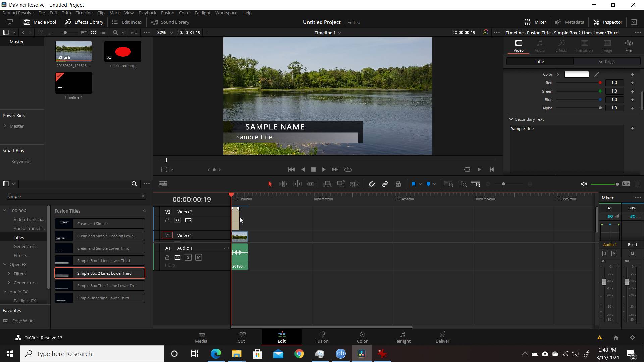Open the Edit Index panel
This screenshot has width=644, height=362.
[127, 22]
